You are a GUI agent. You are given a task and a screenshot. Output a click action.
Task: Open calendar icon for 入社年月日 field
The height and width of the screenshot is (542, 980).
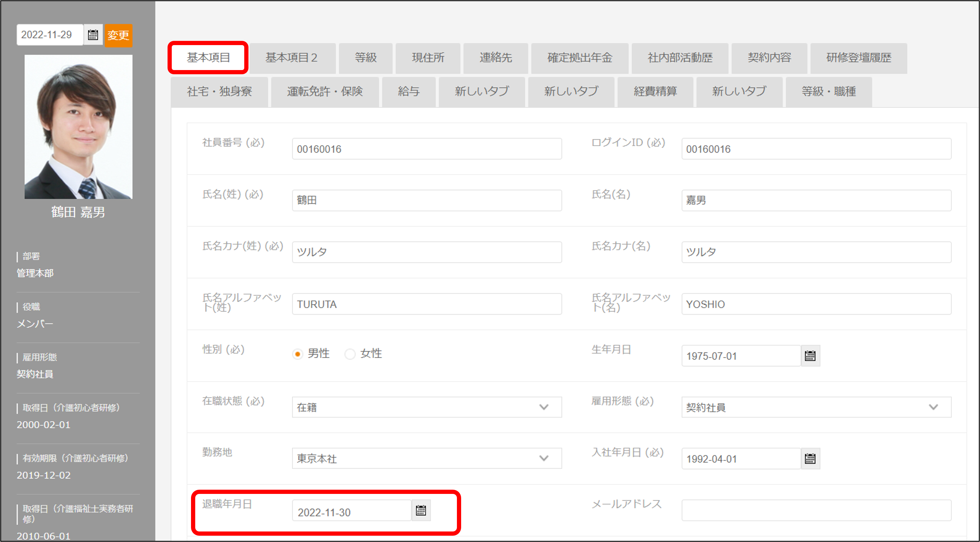[x=810, y=459]
